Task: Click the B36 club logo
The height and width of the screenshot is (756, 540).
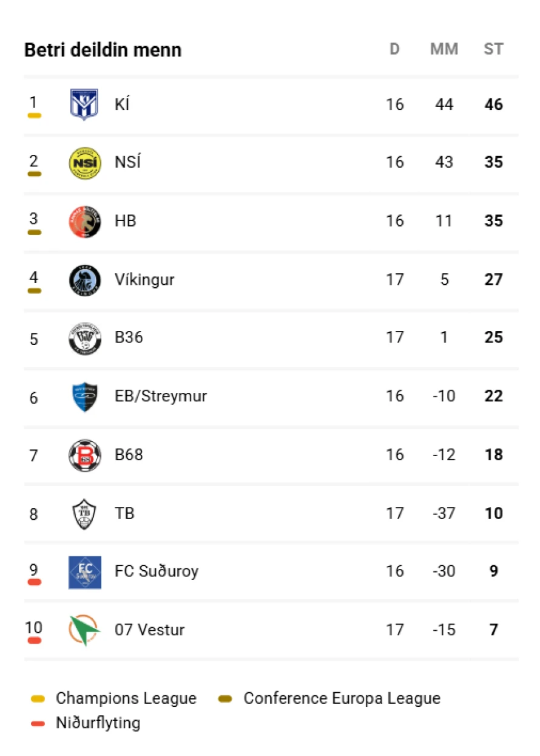Action: (84, 338)
